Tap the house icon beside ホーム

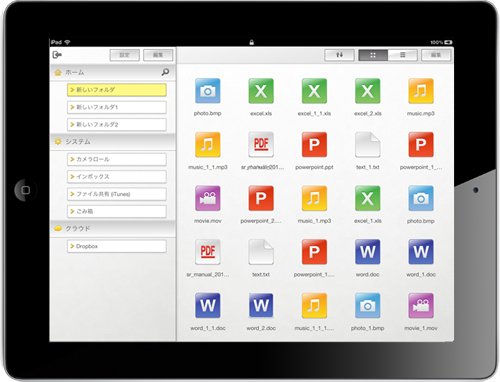58,72
